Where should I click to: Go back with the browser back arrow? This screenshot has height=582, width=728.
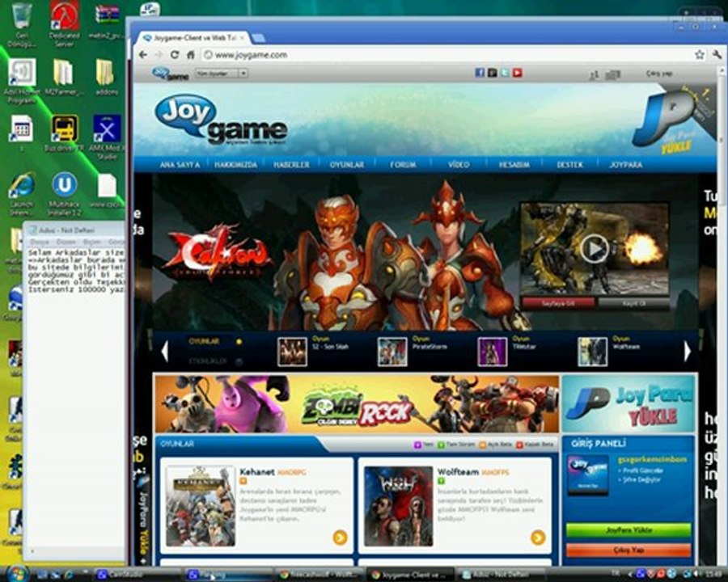[x=143, y=55]
